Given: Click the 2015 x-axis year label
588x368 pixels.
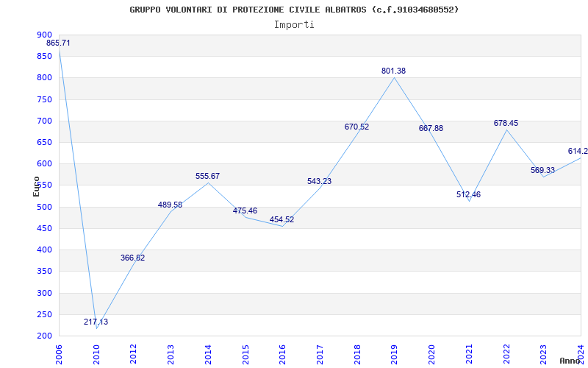Looking at the screenshot, I should click(x=245, y=355).
